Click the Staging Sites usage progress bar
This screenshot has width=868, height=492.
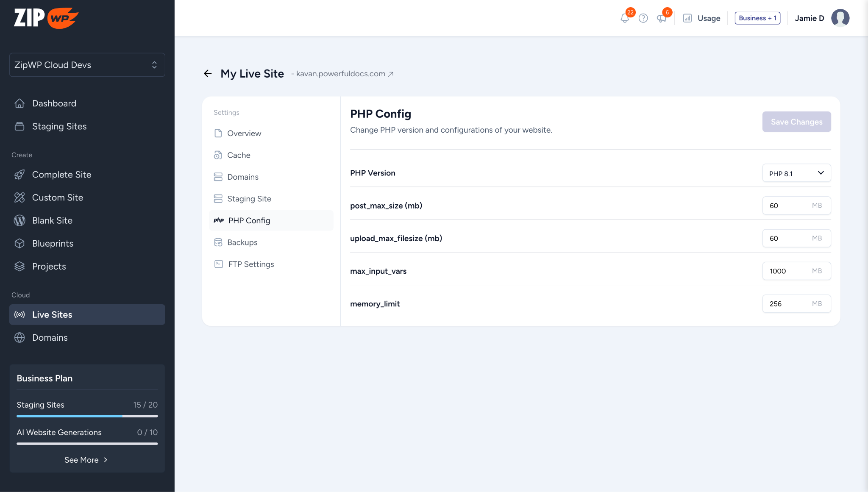tap(87, 416)
